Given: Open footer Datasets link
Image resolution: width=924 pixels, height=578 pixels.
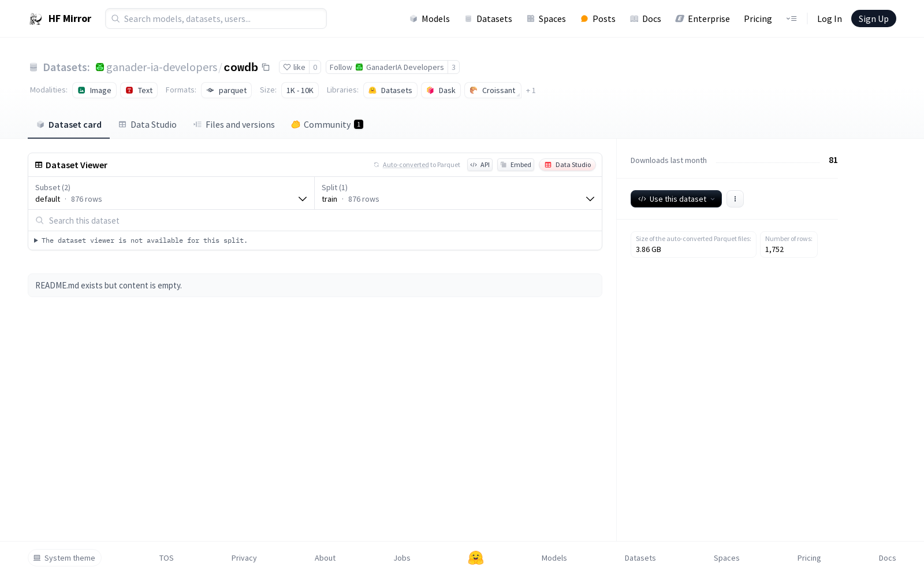Looking at the screenshot, I should (640, 558).
